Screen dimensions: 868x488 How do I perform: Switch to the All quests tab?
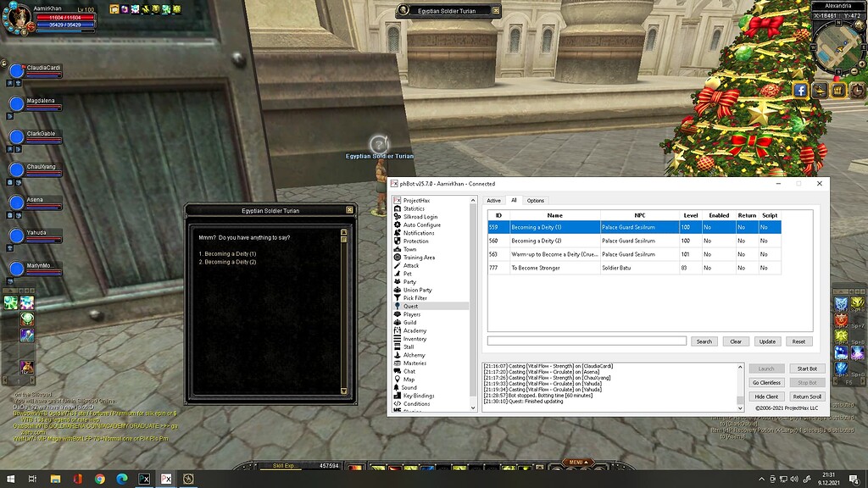click(x=514, y=200)
